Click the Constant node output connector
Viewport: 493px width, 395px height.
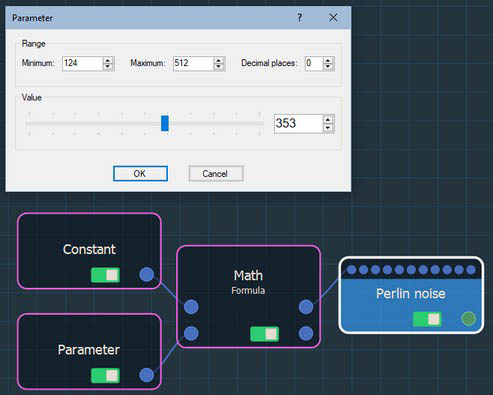(x=147, y=275)
